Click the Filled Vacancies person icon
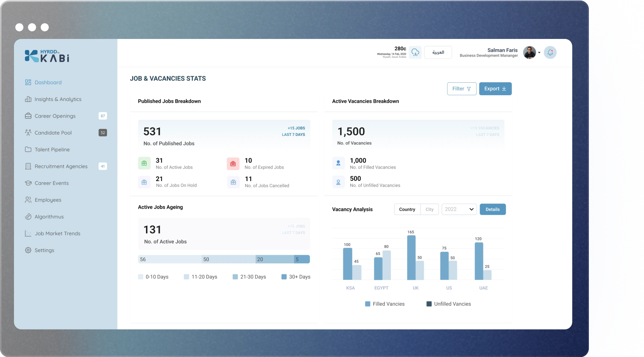Viewport: 644px width, 357px height. [x=338, y=163]
